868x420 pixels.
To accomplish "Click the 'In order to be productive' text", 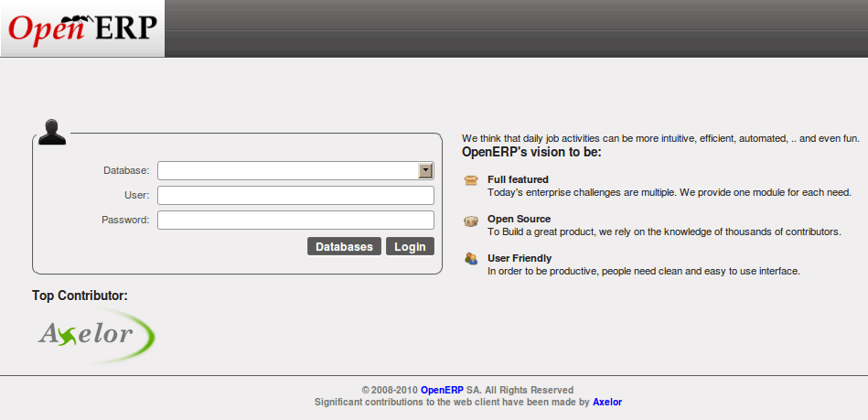I will [x=644, y=272].
